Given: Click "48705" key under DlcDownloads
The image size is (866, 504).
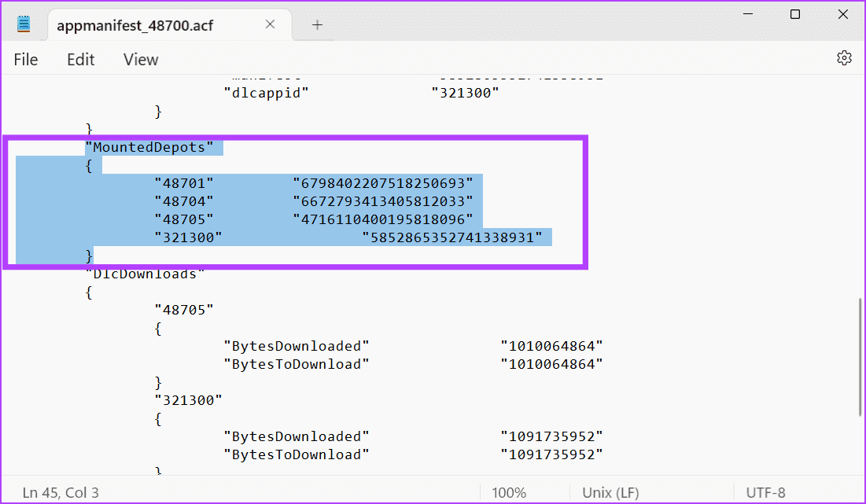Looking at the screenshot, I should click(x=184, y=310).
